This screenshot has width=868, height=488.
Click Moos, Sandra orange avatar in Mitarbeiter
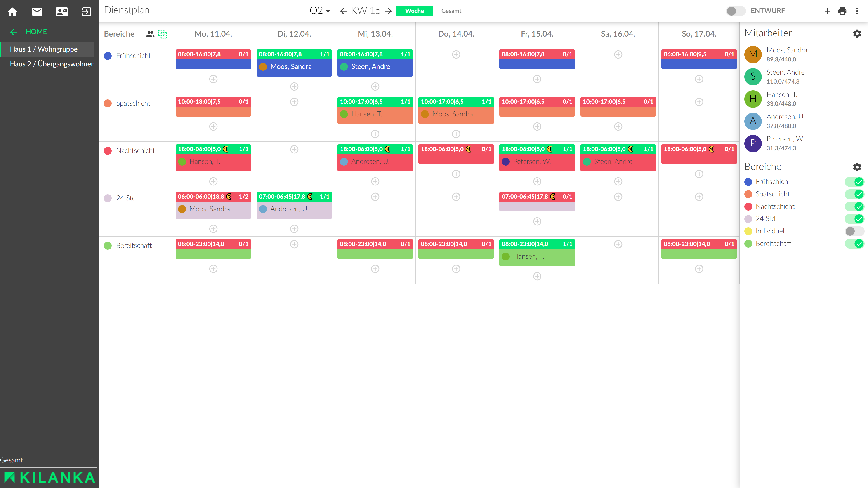click(753, 54)
